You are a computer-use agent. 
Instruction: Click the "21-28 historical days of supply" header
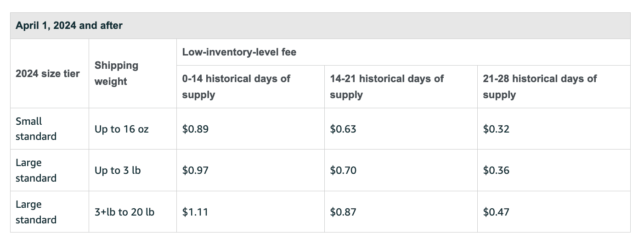[x=540, y=87]
